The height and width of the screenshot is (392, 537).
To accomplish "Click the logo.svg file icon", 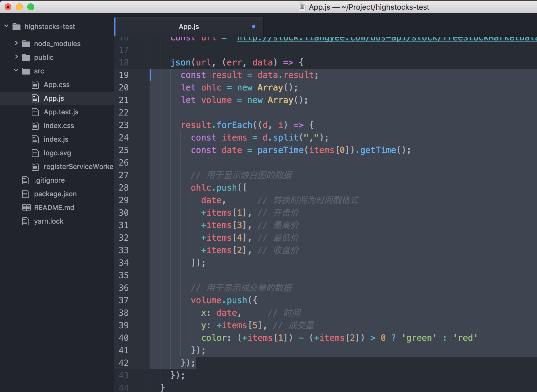I will click(35, 153).
